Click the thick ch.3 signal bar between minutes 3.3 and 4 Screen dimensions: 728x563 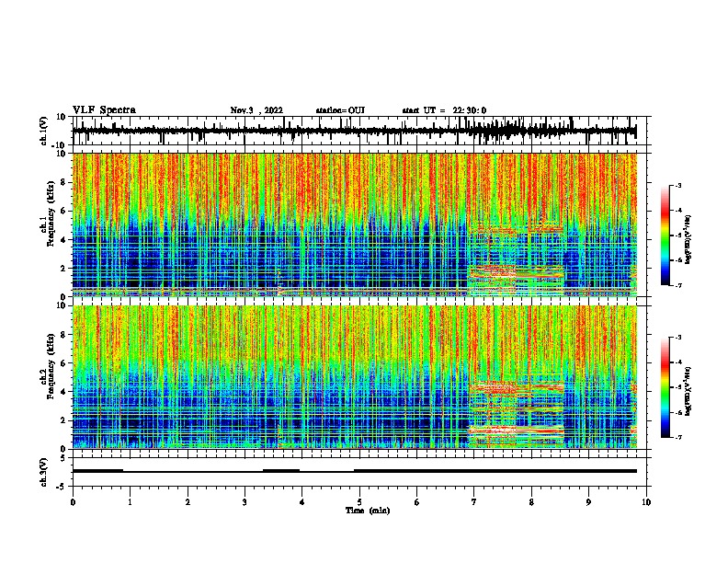tap(281, 471)
